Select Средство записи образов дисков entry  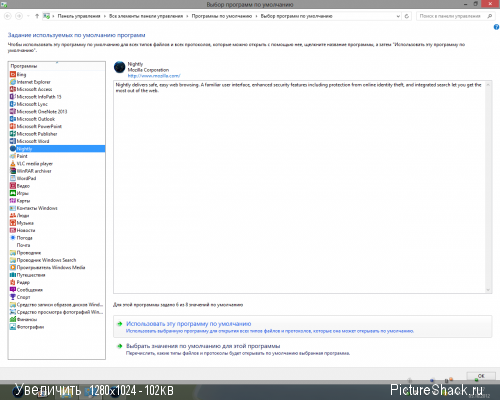coord(57,305)
